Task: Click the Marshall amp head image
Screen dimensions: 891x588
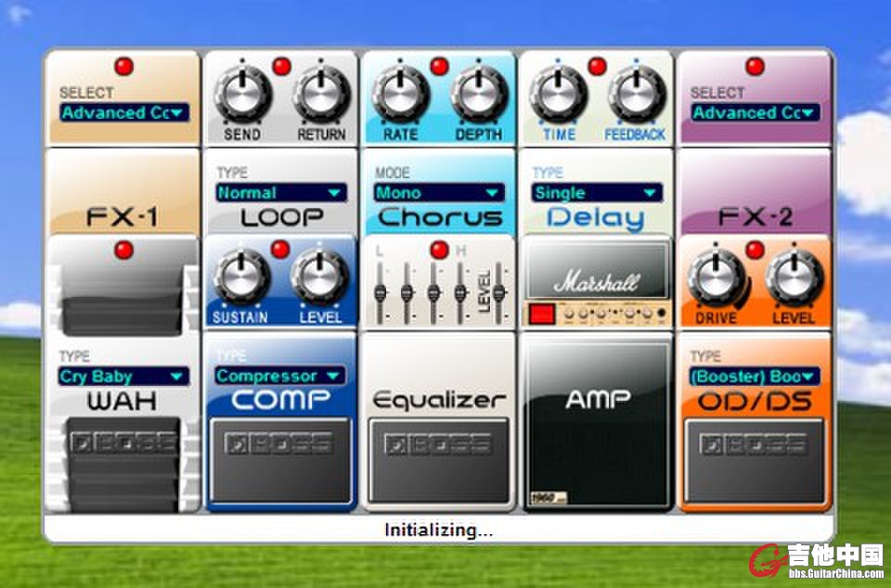Action: point(597,272)
